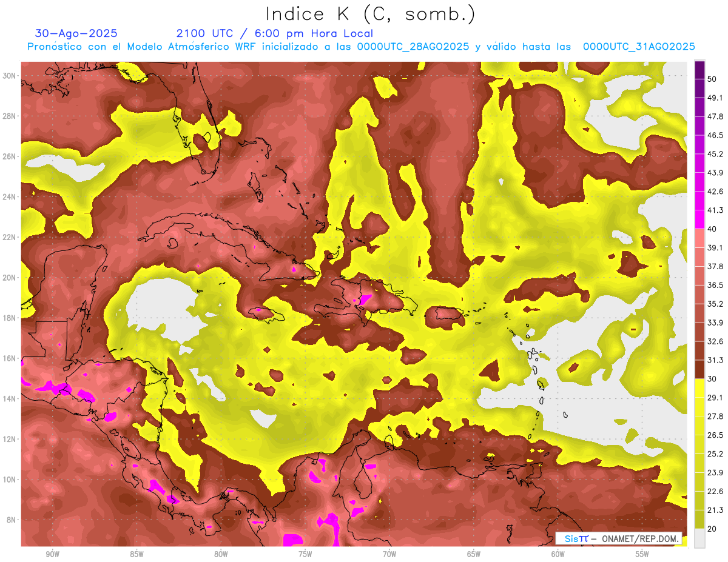Click the legend value '26.5'
Image resolution: width=728 pixels, height=562 pixels.
715,435
